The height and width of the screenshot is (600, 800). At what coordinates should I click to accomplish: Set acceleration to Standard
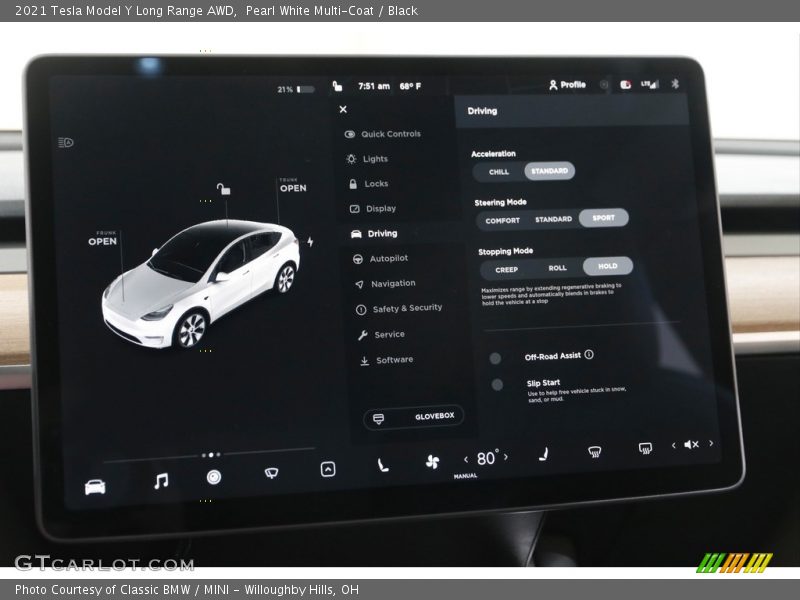pos(549,171)
